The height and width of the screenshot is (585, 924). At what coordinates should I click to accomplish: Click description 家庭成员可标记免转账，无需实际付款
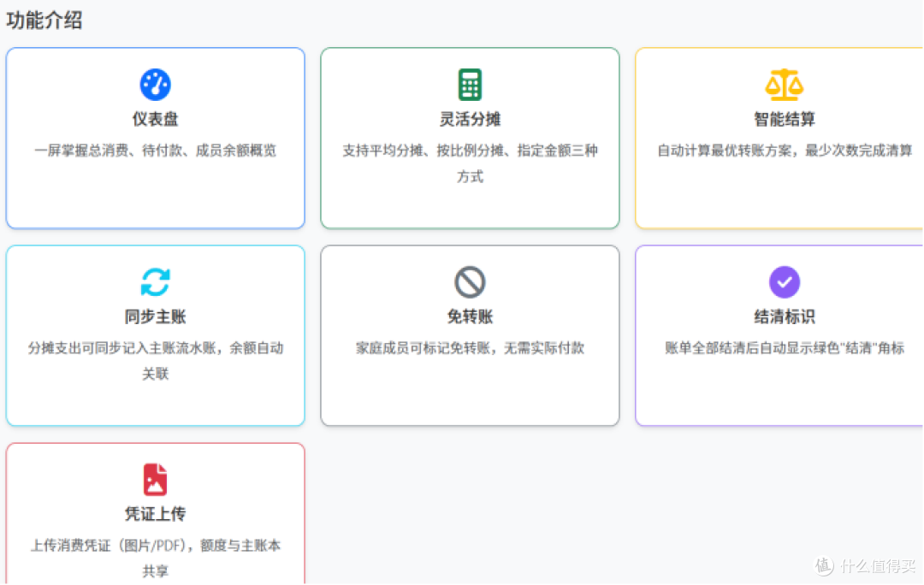tap(470, 348)
